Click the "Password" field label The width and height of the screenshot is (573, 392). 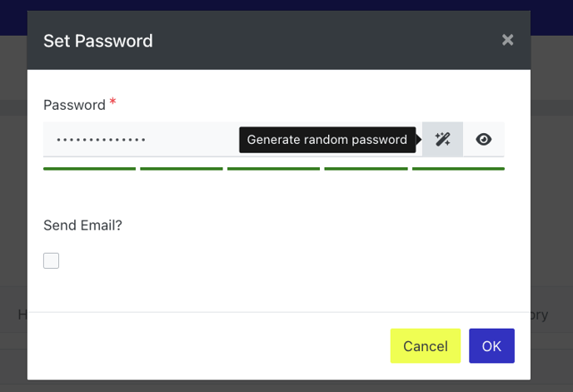(75, 105)
